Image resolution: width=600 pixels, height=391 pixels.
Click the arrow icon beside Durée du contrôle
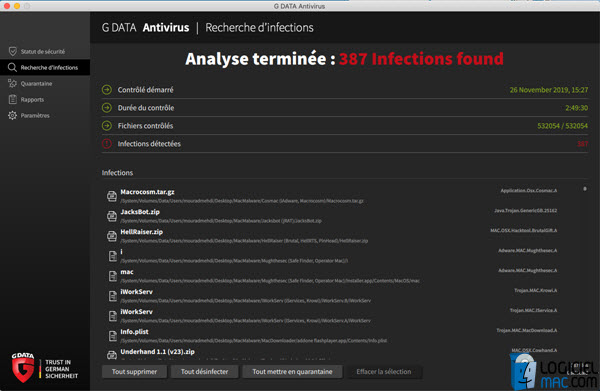pyautogui.click(x=107, y=108)
